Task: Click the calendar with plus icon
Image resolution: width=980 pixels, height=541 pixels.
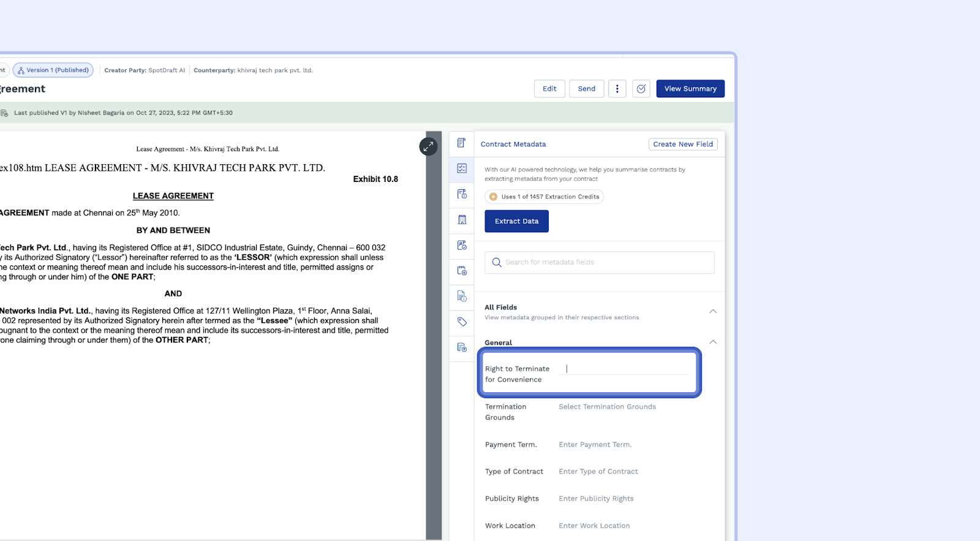Action: (x=462, y=271)
